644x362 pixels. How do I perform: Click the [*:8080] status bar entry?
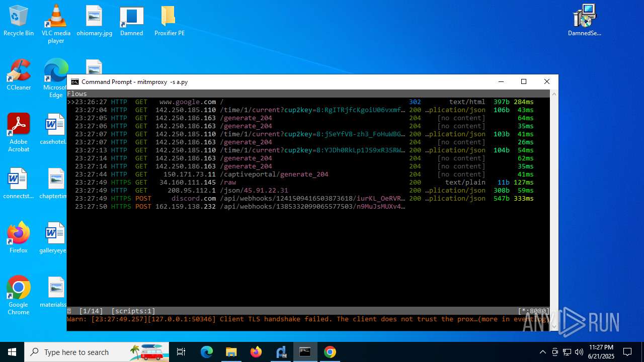pyautogui.click(x=533, y=311)
